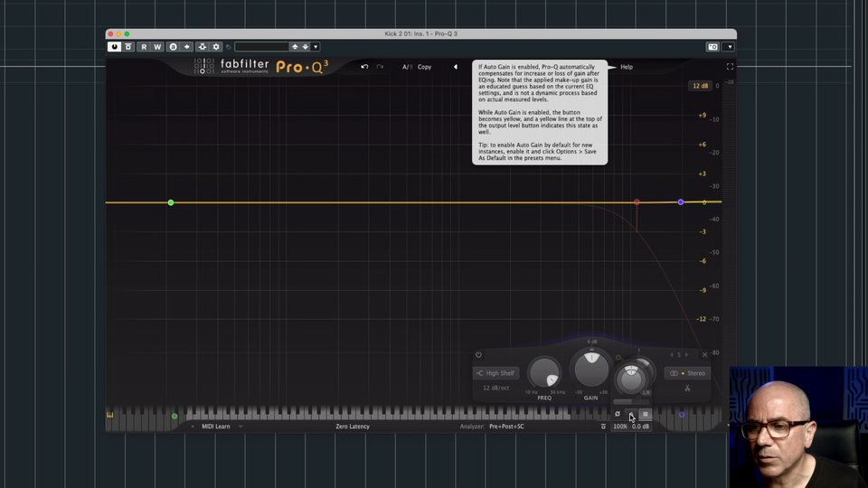Open the 12 dB/oct slope dropdown
Image resolution: width=868 pixels, height=488 pixels.
(496, 388)
